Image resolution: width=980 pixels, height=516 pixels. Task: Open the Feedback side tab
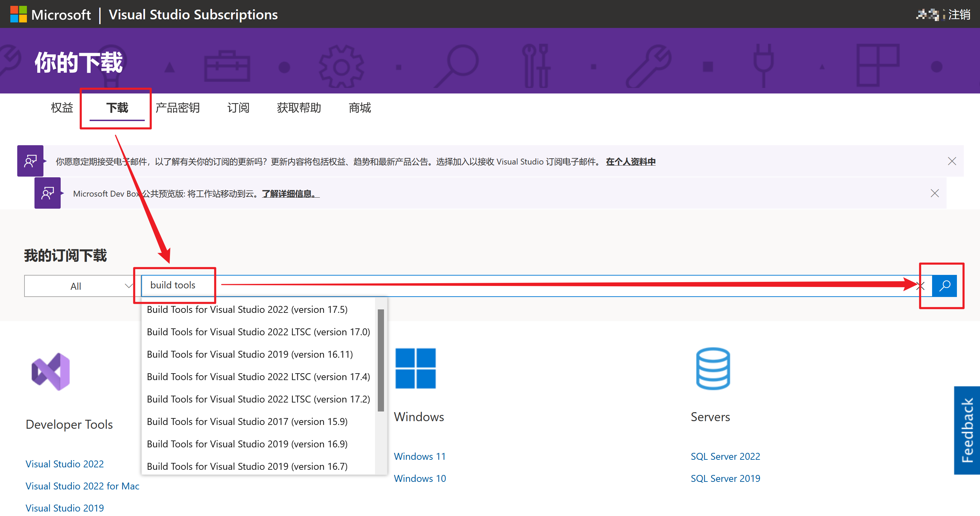click(967, 430)
